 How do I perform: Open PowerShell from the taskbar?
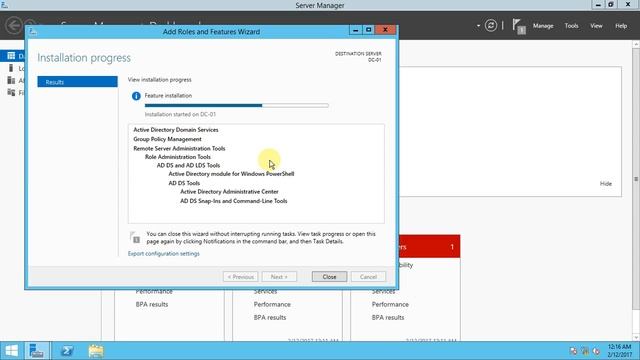coord(67,351)
